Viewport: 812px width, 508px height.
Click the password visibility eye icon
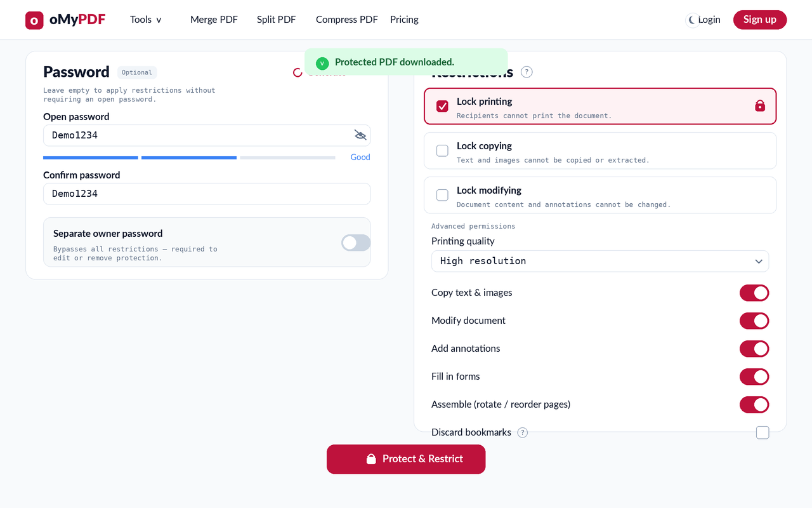coord(360,135)
